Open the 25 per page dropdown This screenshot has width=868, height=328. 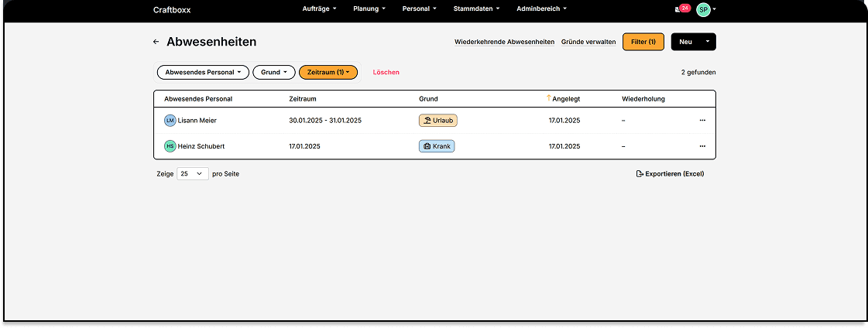pyautogui.click(x=193, y=174)
